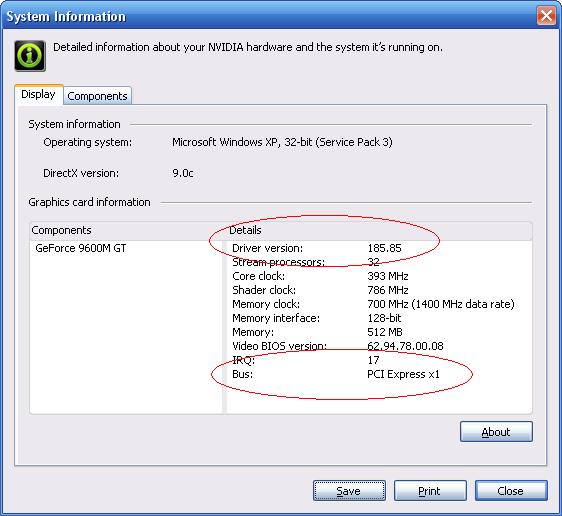
Task: Select the 'Bus:' label
Action: 242,374
